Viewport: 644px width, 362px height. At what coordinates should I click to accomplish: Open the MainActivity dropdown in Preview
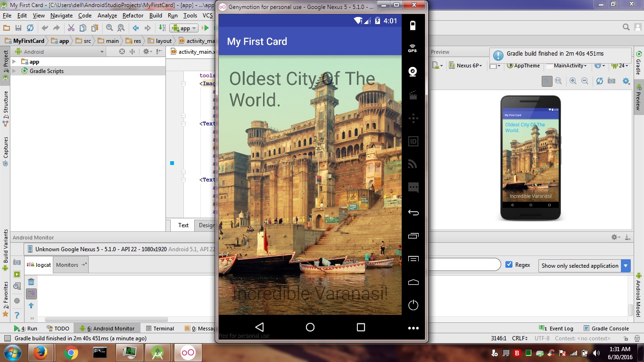pyautogui.click(x=567, y=66)
